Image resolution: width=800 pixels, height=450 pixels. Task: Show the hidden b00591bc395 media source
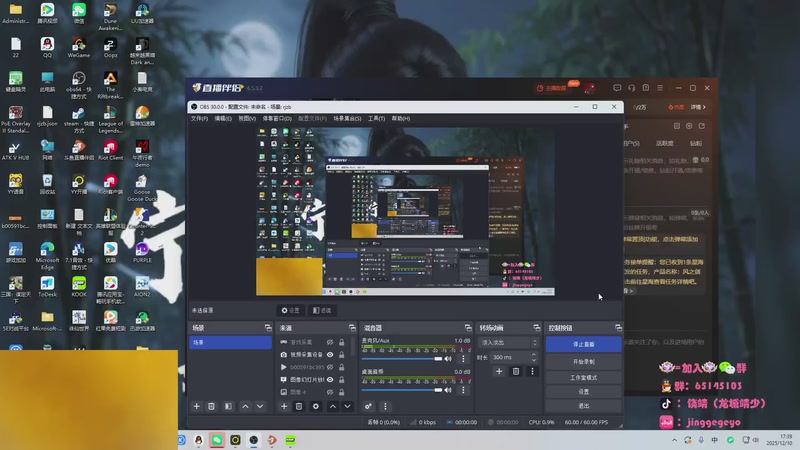pos(330,367)
